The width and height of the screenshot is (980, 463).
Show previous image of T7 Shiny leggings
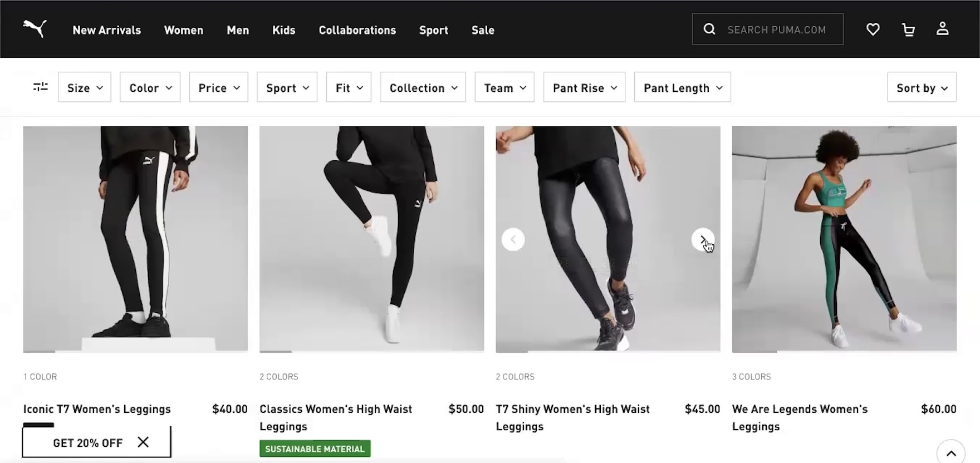pos(513,239)
